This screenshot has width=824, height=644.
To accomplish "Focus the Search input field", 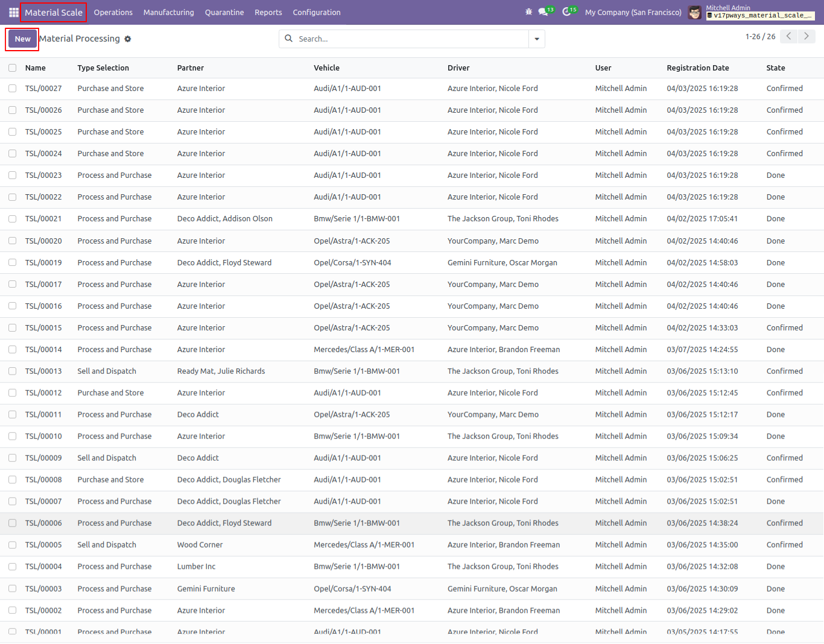I will (412, 39).
